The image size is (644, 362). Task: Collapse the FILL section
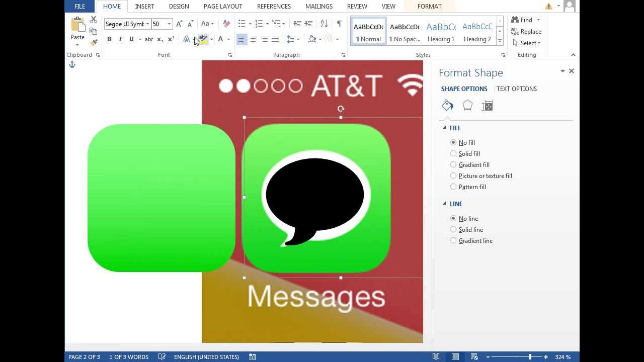(x=444, y=128)
